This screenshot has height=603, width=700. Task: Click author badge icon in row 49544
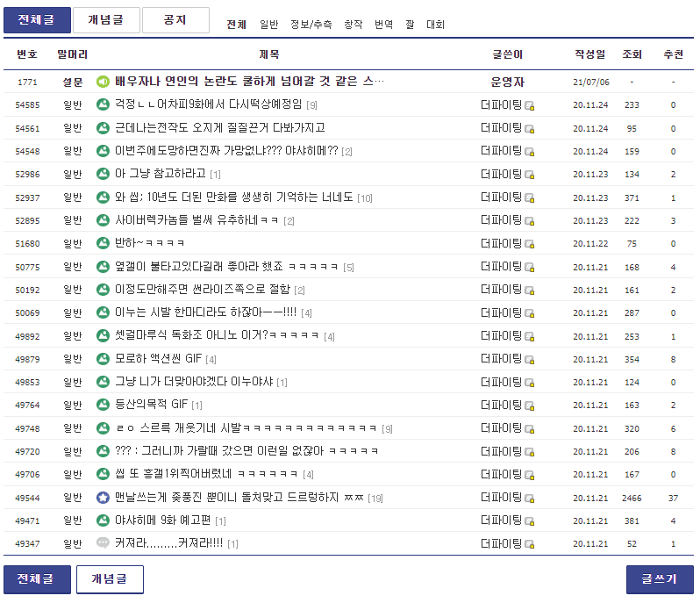530,499
